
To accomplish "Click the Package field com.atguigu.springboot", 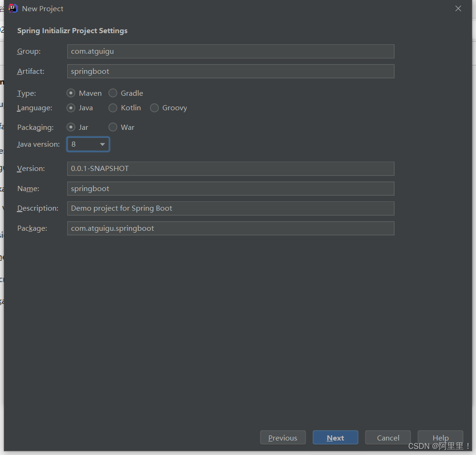I will 231,228.
